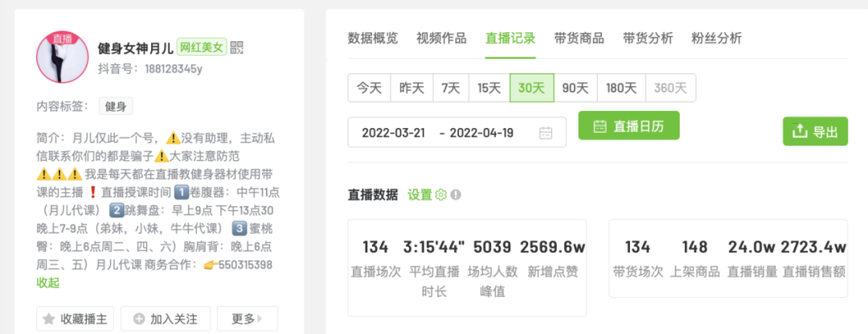The image size is (868, 334).
Task: Open the 带货商品 tab
Action: pyautogui.click(x=579, y=38)
